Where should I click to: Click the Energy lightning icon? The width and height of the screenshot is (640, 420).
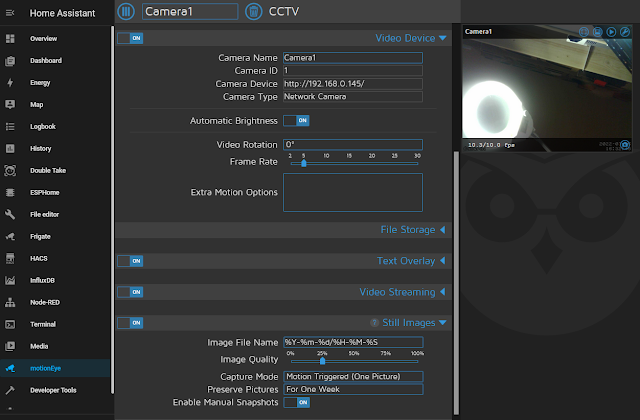point(10,83)
